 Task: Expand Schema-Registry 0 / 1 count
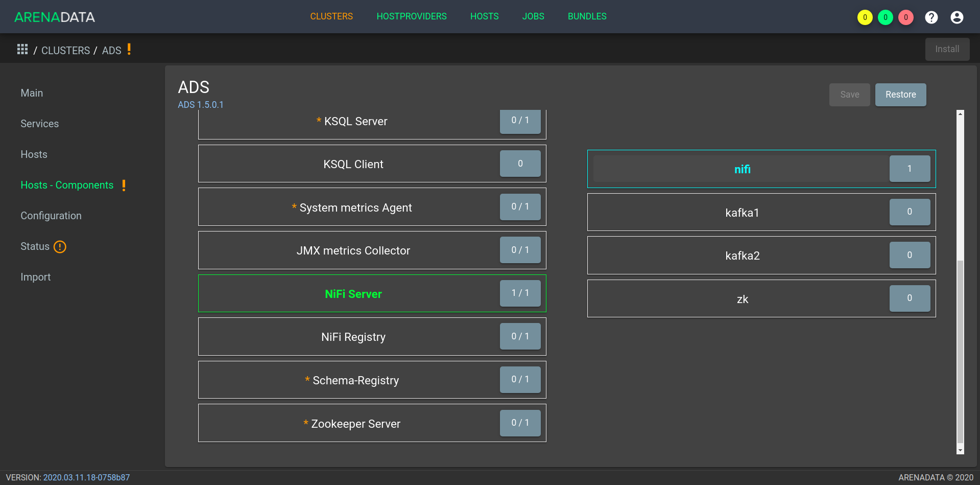point(520,380)
